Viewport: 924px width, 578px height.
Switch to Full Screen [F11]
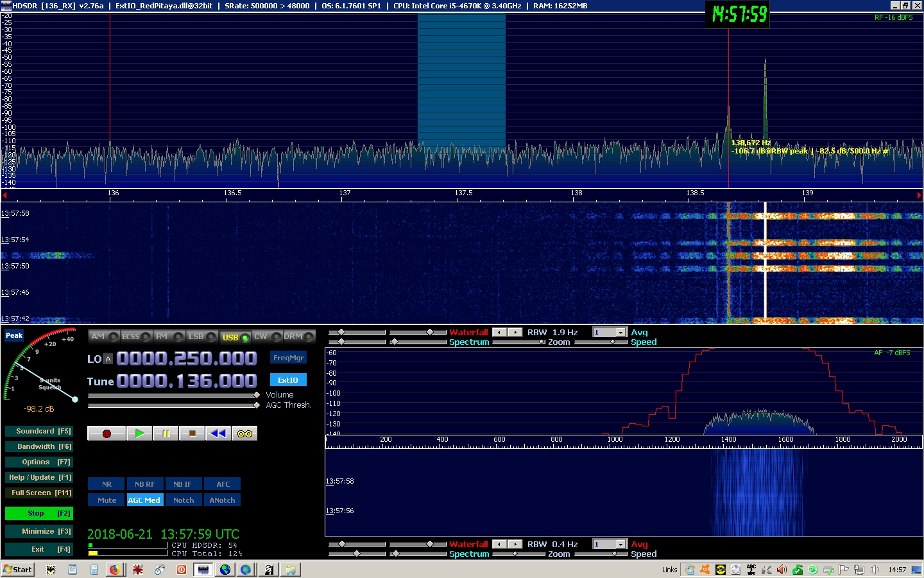point(38,493)
